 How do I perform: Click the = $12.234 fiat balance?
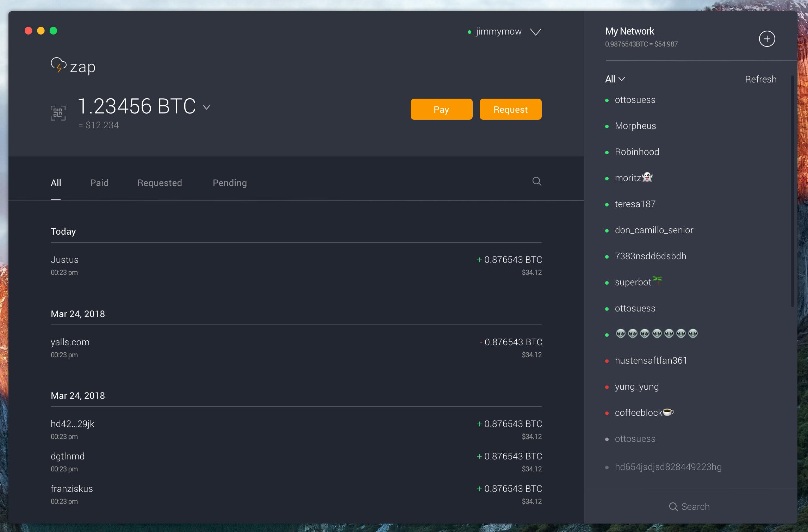(x=99, y=125)
